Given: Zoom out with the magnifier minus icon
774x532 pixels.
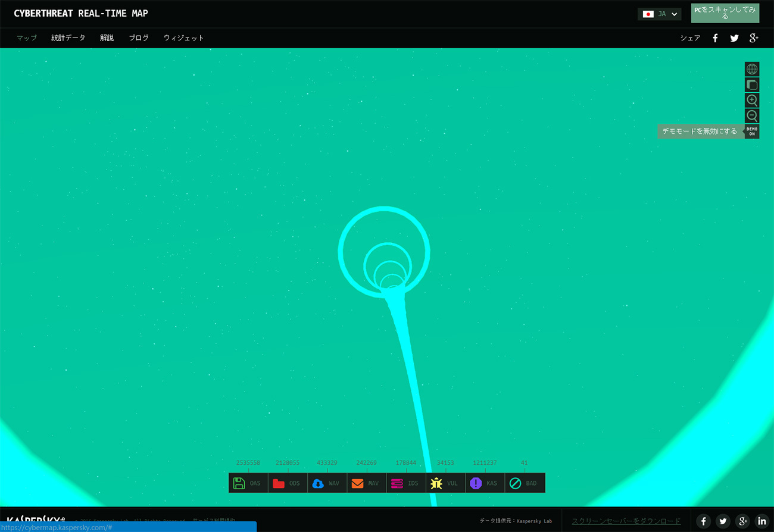Looking at the screenshot, I should [752, 115].
